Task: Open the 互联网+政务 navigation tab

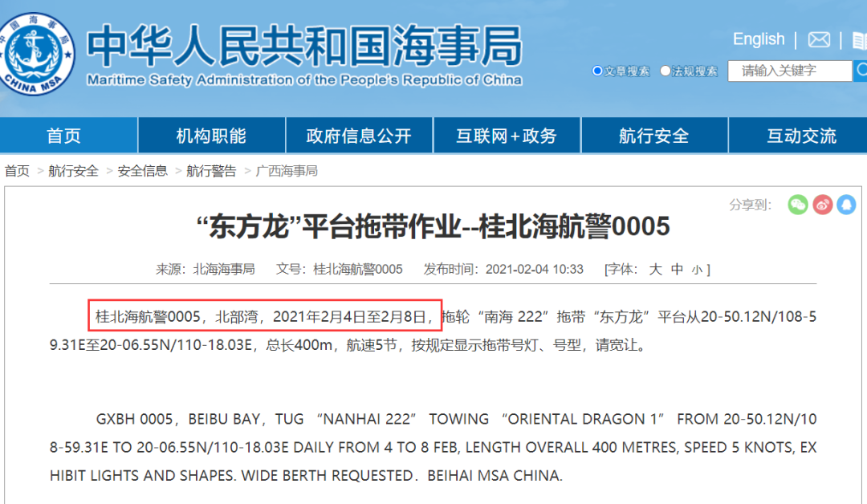Action: pos(507,136)
